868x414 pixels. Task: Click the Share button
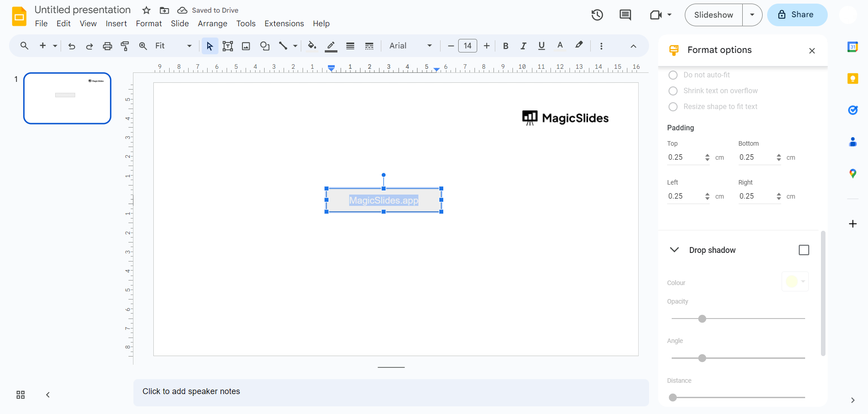click(x=797, y=15)
